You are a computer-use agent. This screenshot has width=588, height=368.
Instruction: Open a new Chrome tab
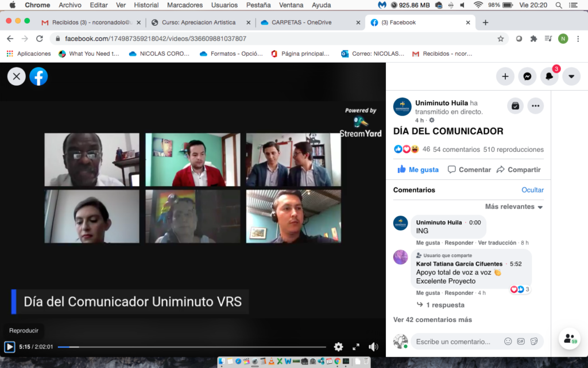pos(485,22)
